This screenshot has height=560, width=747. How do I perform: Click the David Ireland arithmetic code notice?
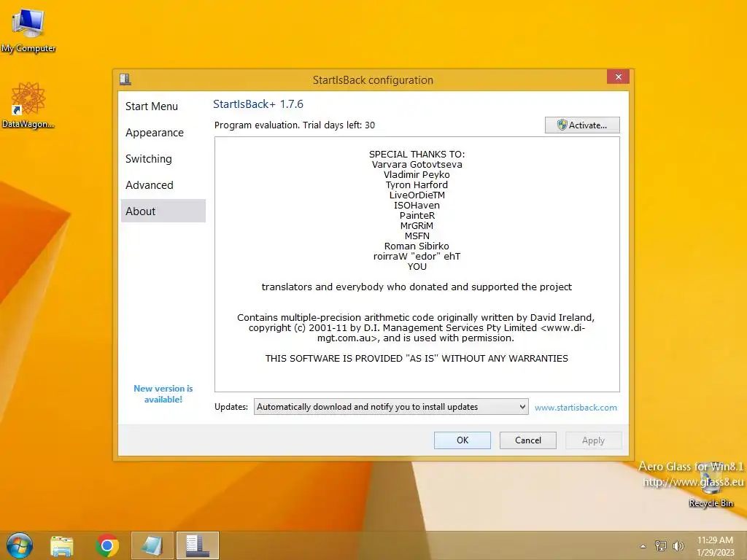click(416, 327)
